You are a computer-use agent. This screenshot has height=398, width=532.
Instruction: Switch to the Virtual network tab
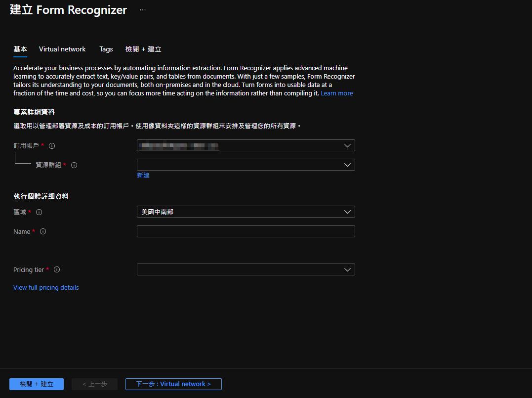click(x=62, y=49)
